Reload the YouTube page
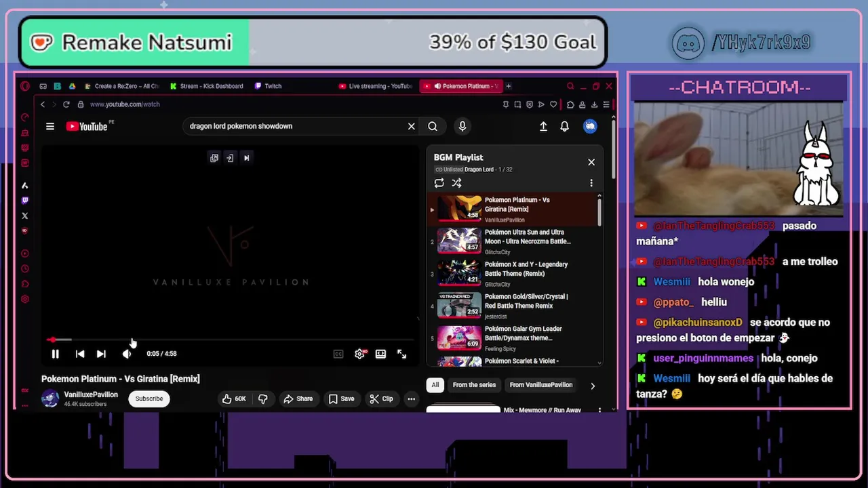 point(66,104)
